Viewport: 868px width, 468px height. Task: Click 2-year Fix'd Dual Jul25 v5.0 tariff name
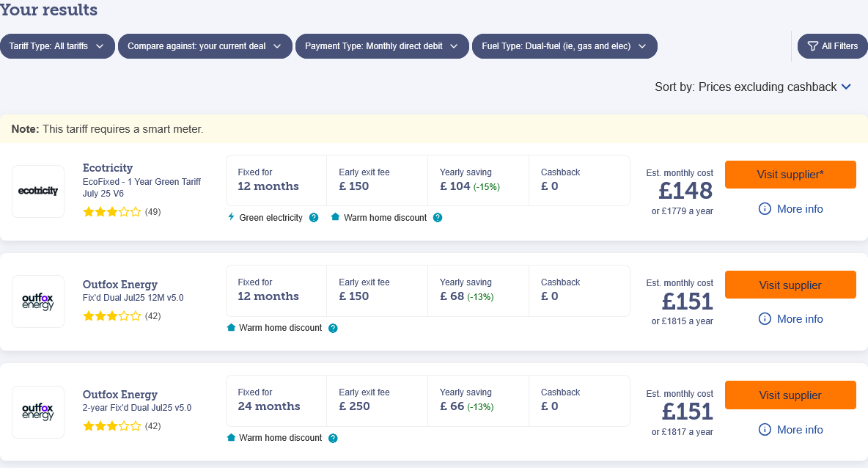[x=137, y=408]
